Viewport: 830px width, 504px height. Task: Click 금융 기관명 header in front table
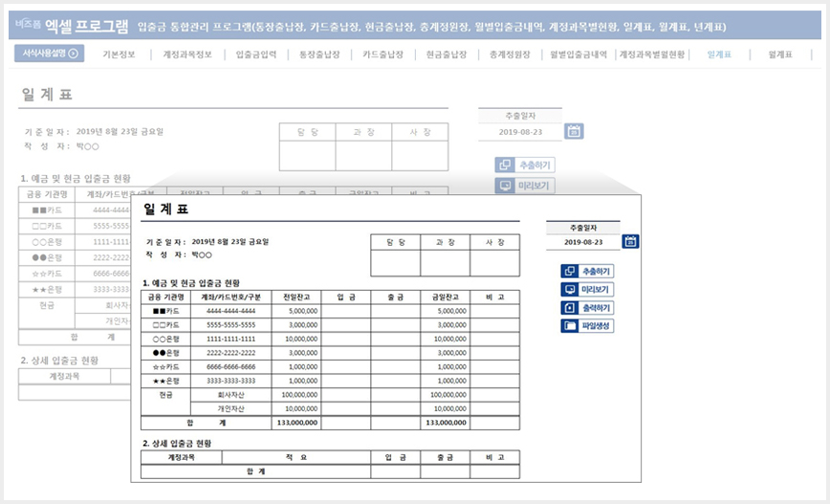(165, 297)
